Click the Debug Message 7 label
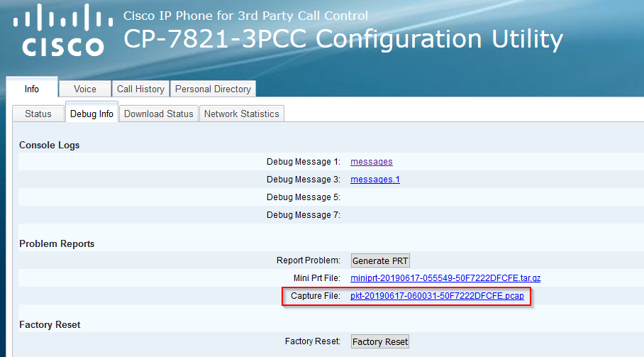 pyautogui.click(x=303, y=215)
